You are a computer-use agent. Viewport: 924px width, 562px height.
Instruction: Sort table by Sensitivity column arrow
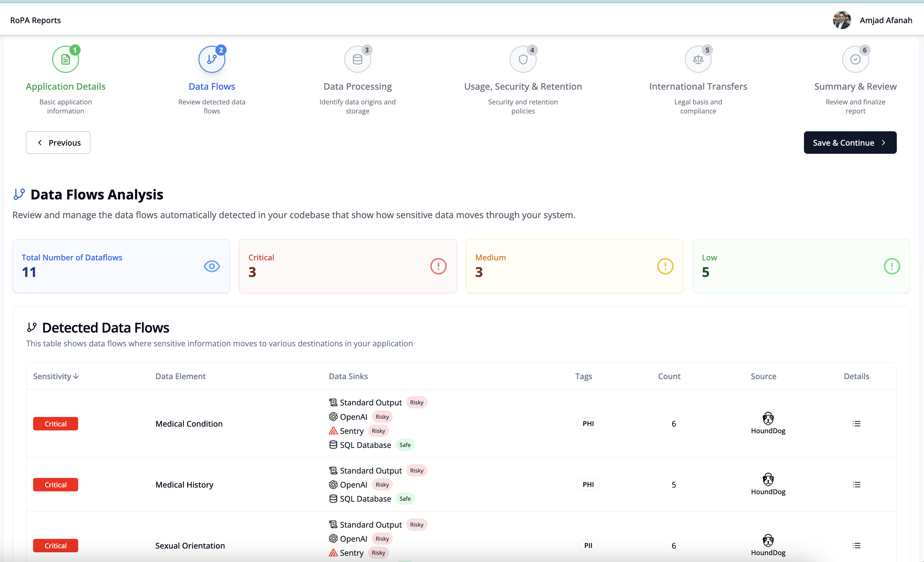coord(76,376)
